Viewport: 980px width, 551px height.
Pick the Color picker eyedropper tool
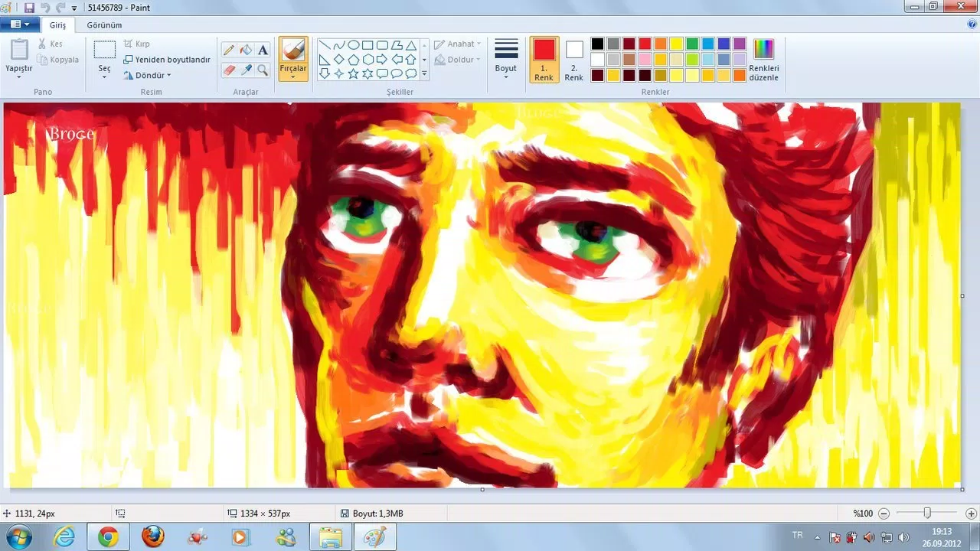point(246,70)
